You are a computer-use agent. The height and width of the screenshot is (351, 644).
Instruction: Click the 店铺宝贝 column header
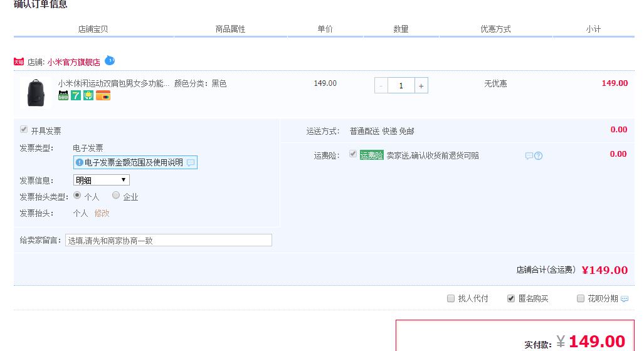point(93,29)
